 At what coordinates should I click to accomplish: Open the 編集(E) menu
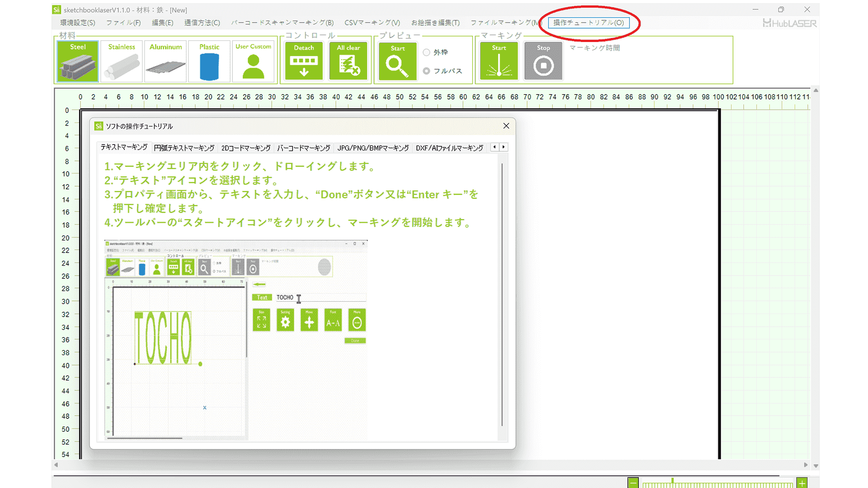point(162,23)
